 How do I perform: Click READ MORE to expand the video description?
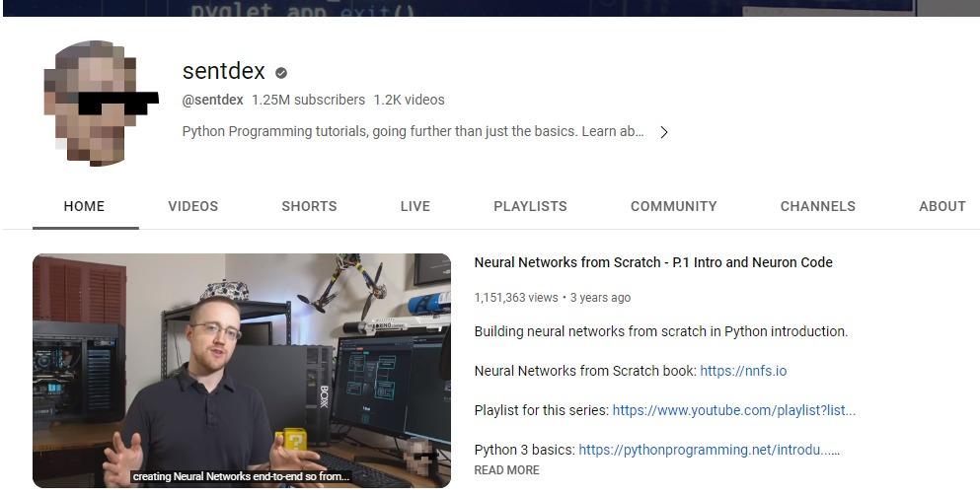click(x=507, y=470)
